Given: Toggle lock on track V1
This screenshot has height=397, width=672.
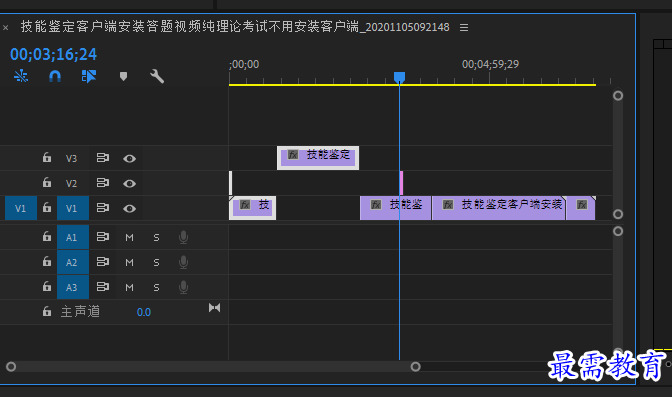Looking at the screenshot, I should coord(47,208).
